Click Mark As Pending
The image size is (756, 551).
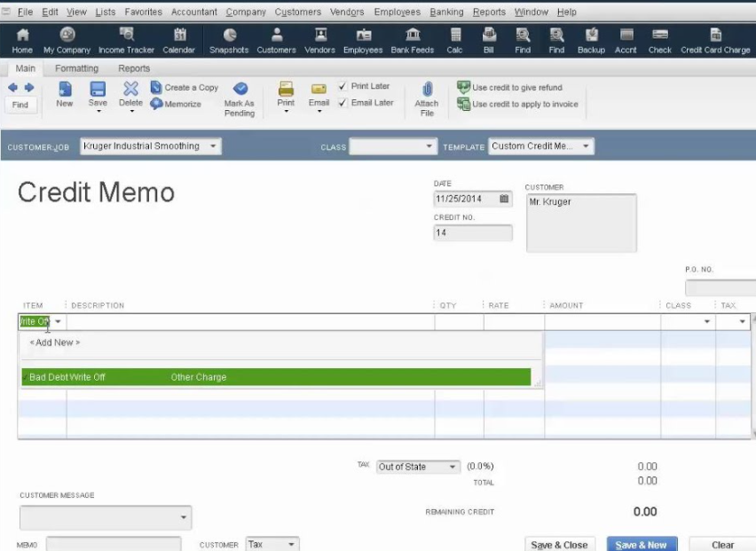[x=240, y=99]
